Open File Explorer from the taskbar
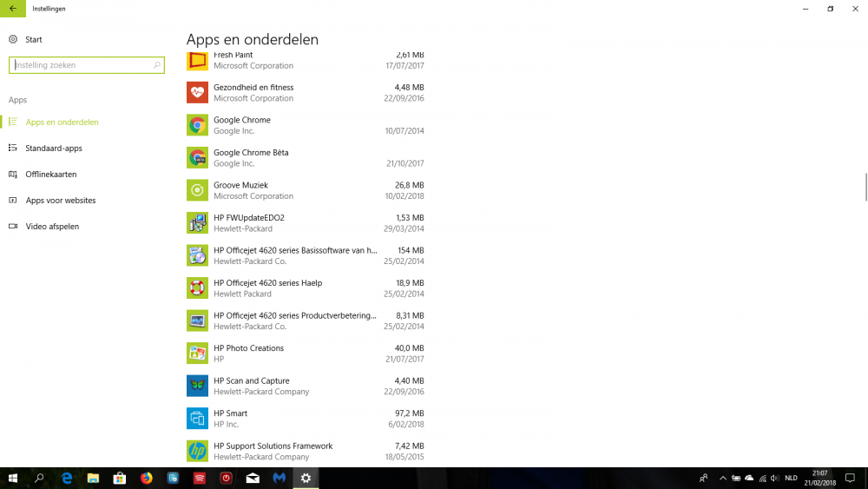This screenshot has width=868, height=489. [93, 478]
